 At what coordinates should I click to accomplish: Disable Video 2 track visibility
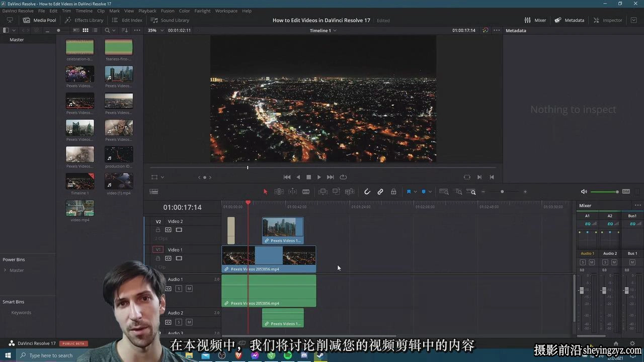[179, 230]
